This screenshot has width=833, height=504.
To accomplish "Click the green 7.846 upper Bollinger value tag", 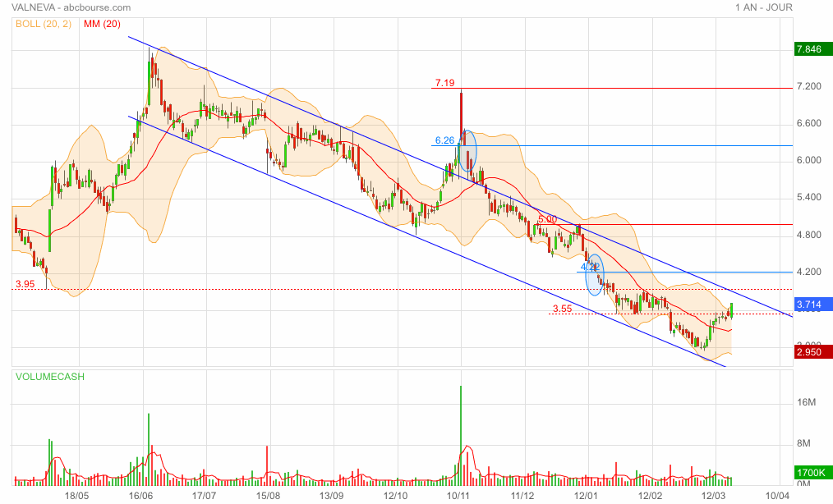I will pyautogui.click(x=812, y=49).
